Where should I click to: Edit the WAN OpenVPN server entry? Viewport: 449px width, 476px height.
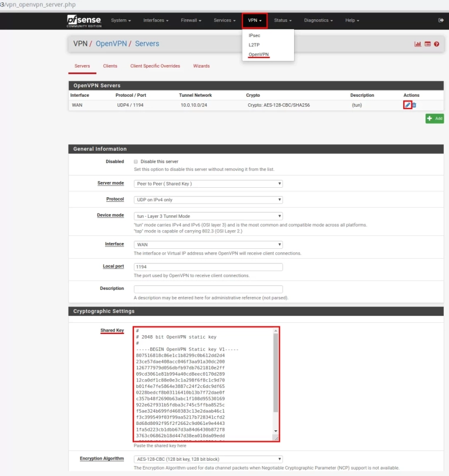[407, 105]
